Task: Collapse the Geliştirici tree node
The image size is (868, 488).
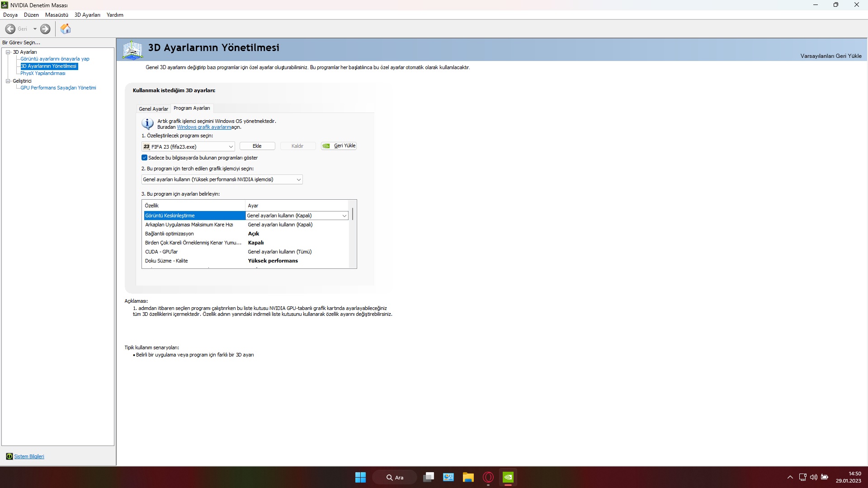Action: tap(8, 81)
